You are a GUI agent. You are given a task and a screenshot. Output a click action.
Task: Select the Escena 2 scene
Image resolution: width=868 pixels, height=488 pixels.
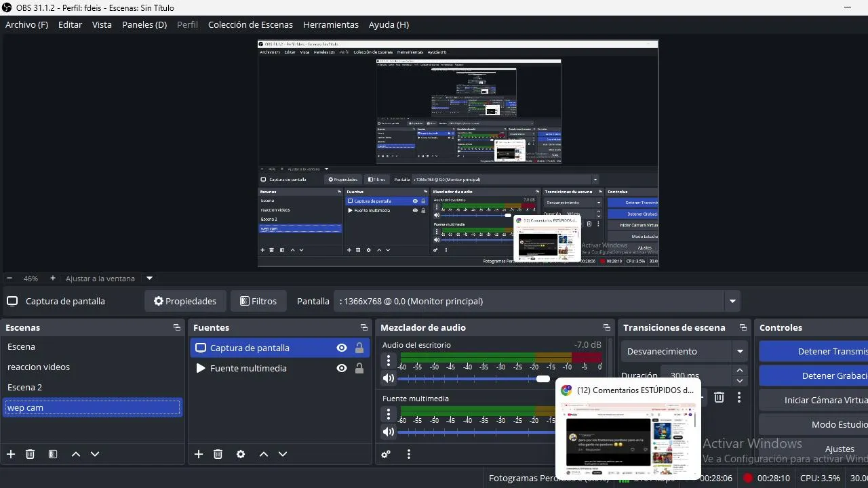pos(92,387)
